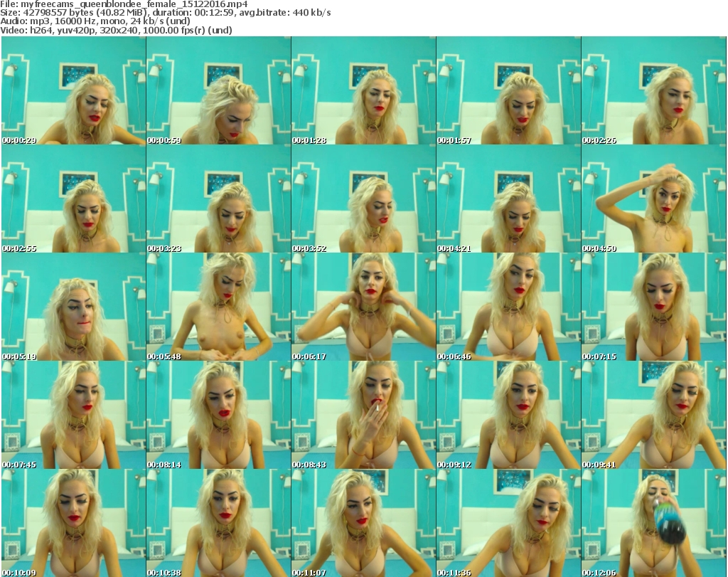Click the 'Audio: mp3, 16000 Hz' line
Image resolution: width=728 pixels, height=577 pixels.
95,21
